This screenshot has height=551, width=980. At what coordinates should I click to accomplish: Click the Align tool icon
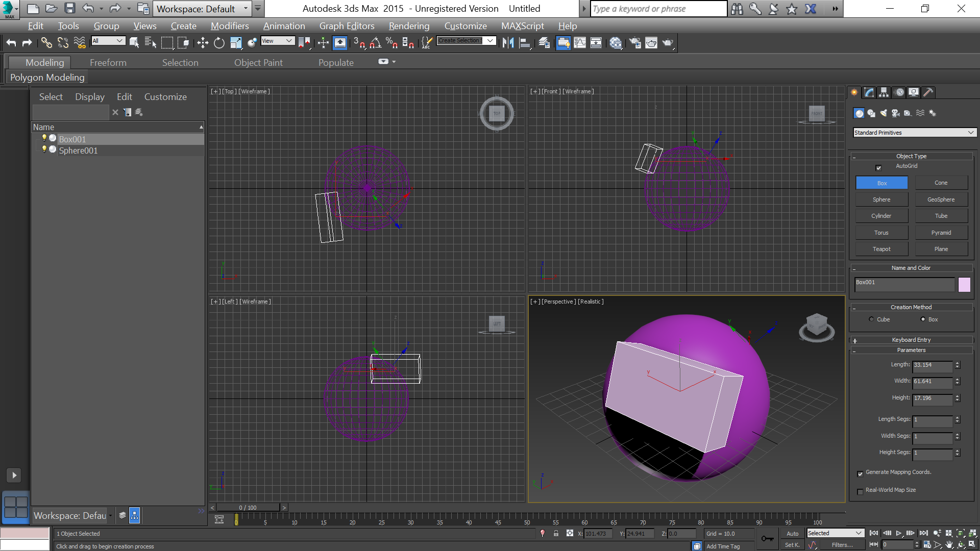click(x=525, y=43)
